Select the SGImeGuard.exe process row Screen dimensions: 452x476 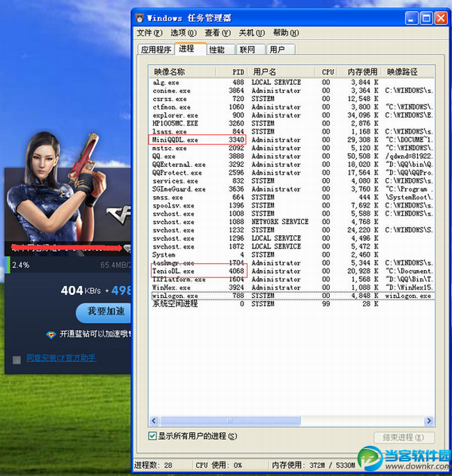[x=292, y=189]
